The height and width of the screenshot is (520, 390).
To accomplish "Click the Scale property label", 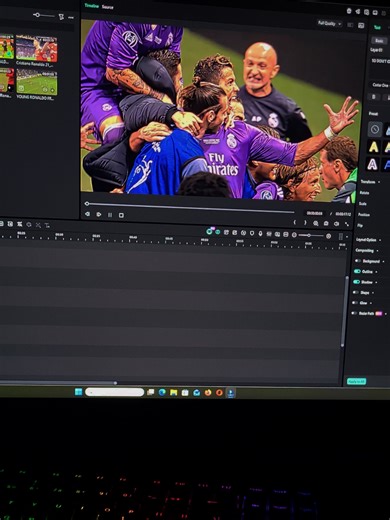I will pos(362,203).
